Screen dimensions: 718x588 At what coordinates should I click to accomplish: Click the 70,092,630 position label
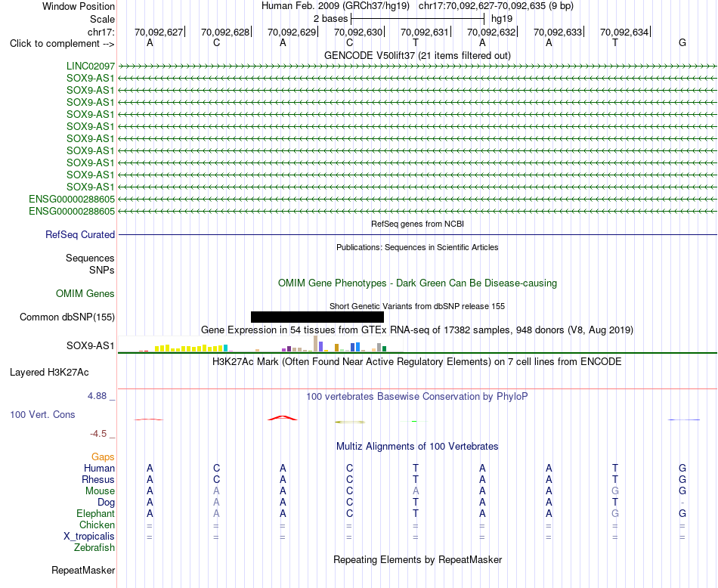pos(358,32)
